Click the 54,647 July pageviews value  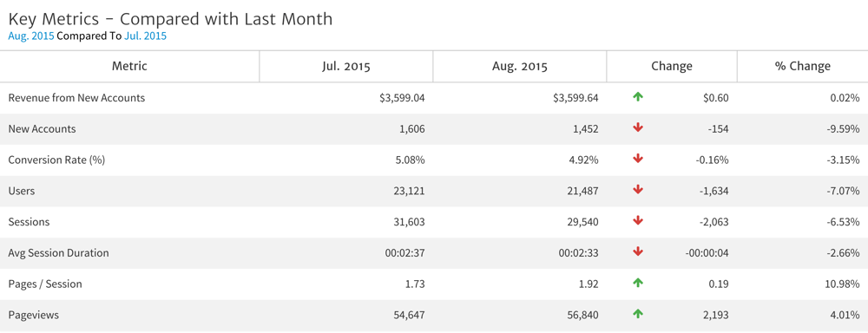point(409,315)
